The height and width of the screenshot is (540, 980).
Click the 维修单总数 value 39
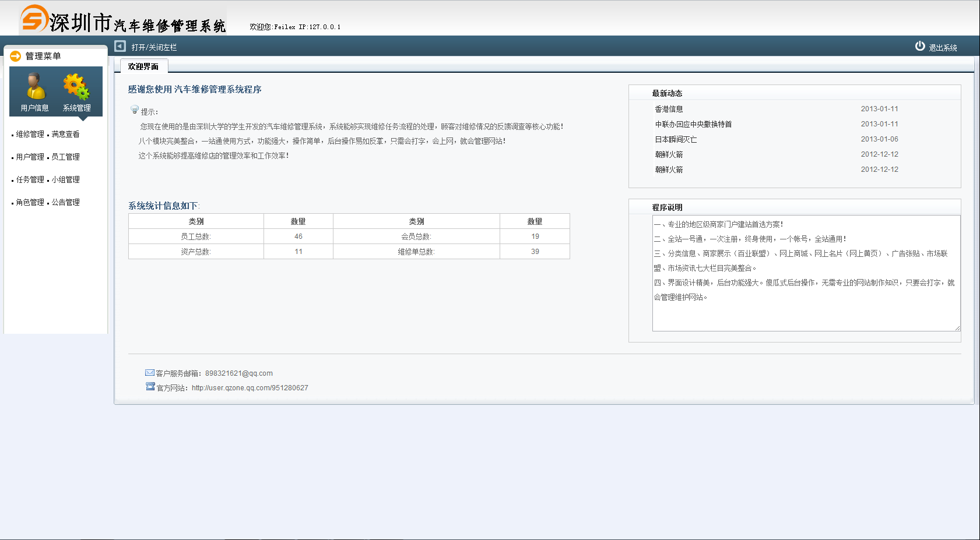click(x=535, y=252)
